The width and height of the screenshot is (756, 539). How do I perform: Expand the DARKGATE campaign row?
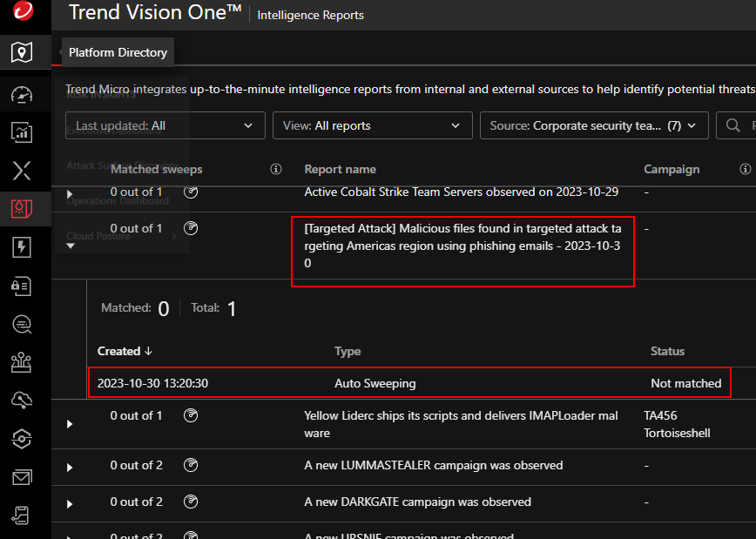pyautogui.click(x=70, y=504)
